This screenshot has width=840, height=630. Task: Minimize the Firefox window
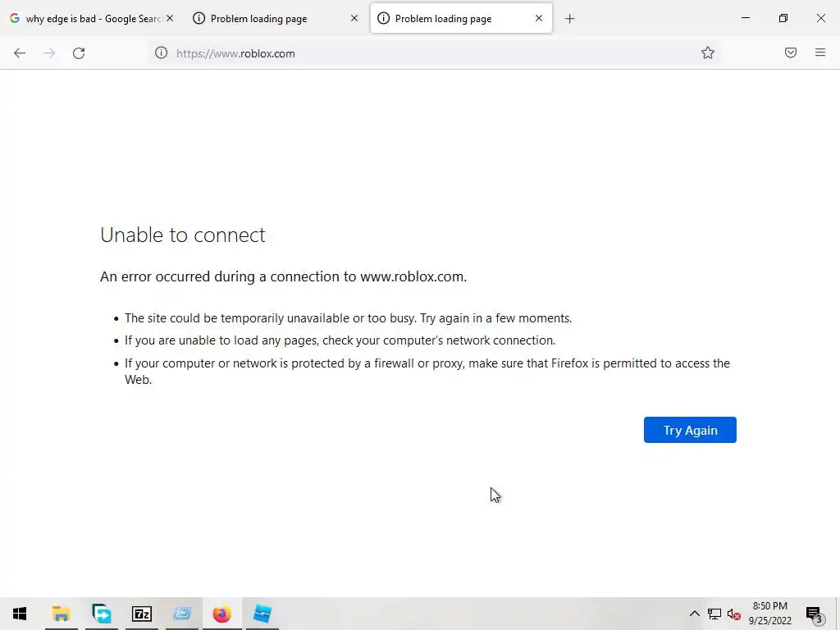click(745, 18)
